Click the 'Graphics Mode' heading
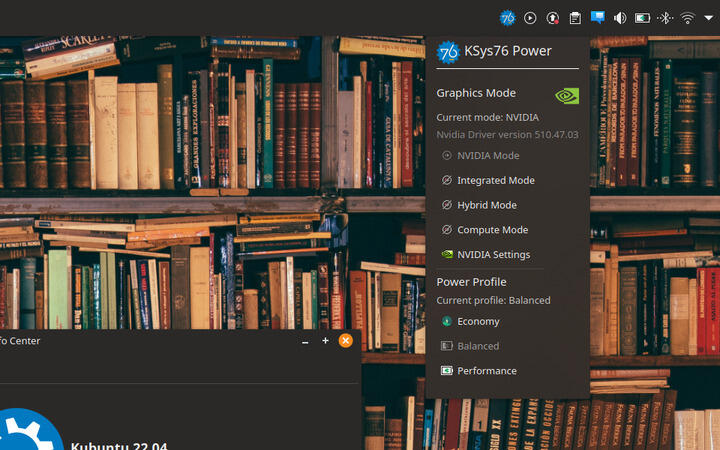This screenshot has height=450, width=720. (476, 93)
